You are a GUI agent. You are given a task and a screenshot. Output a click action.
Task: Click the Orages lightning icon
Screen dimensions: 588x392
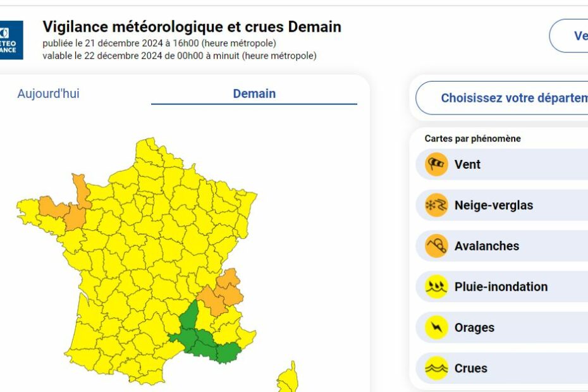(x=436, y=328)
